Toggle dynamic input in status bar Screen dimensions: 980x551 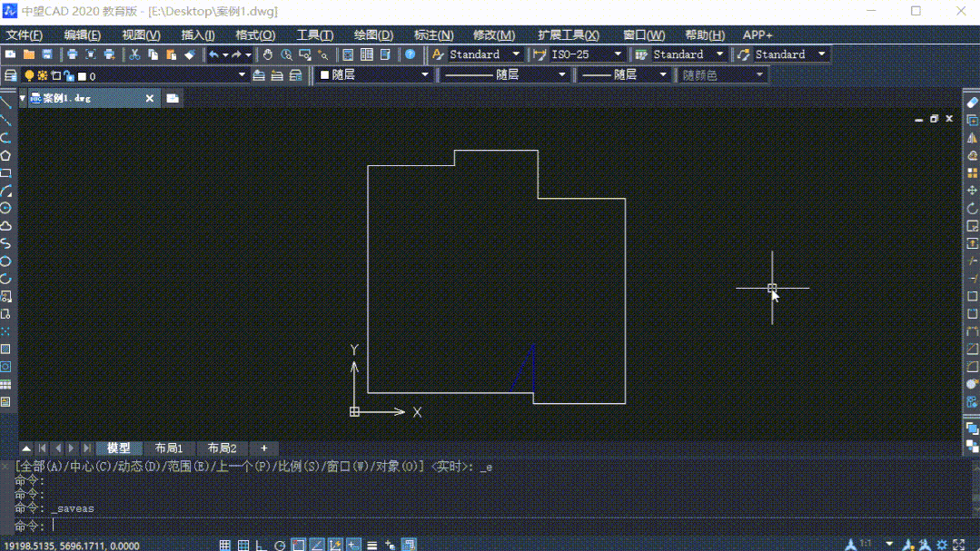click(x=353, y=545)
